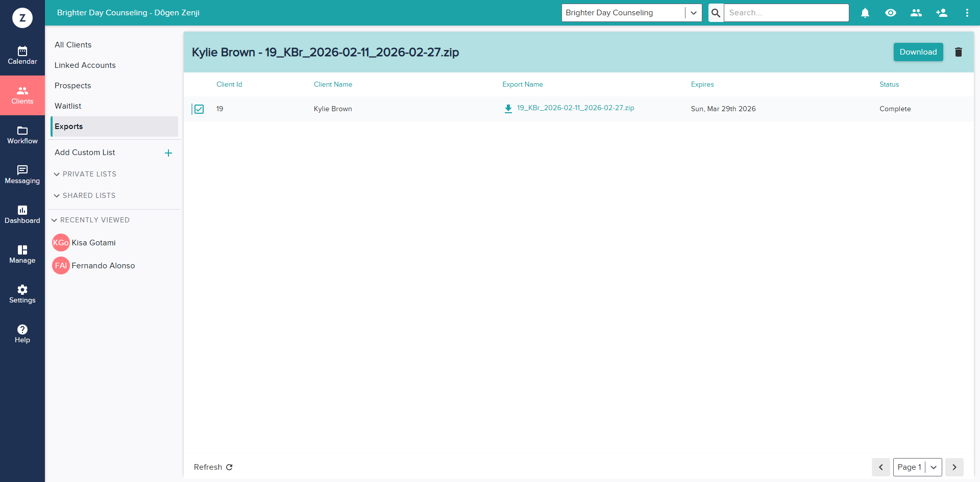This screenshot has height=482, width=980.
Task: Open the Workflow section
Action: coord(22,135)
